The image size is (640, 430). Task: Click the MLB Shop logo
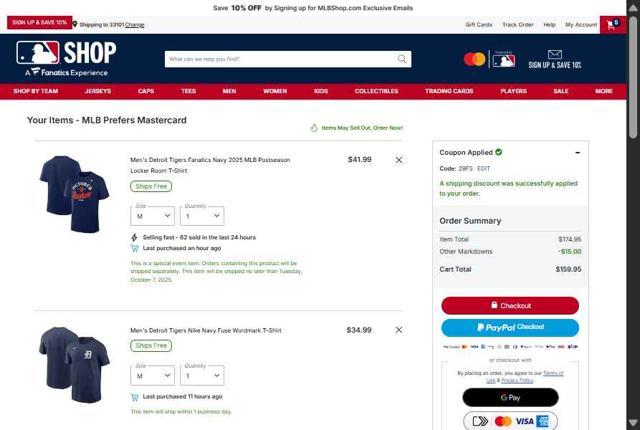[x=66, y=58]
